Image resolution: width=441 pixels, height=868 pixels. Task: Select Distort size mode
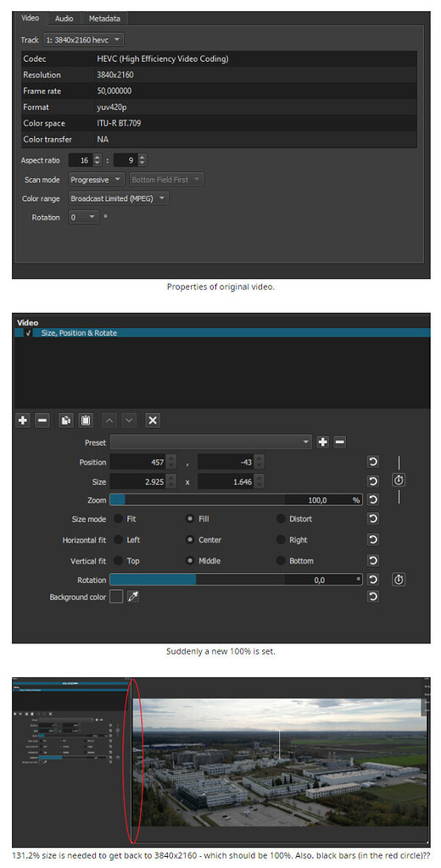(295, 520)
